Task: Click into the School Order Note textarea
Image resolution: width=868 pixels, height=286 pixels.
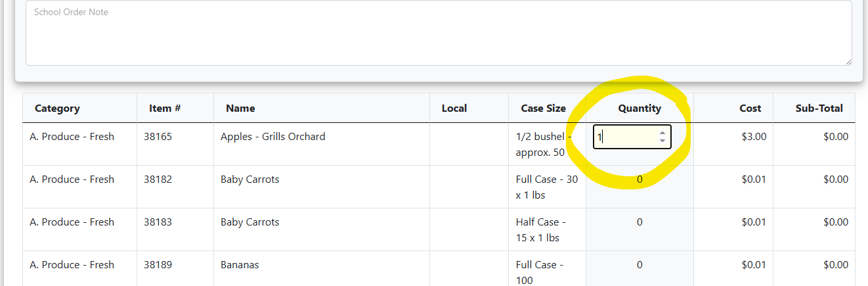Action: pos(439,33)
